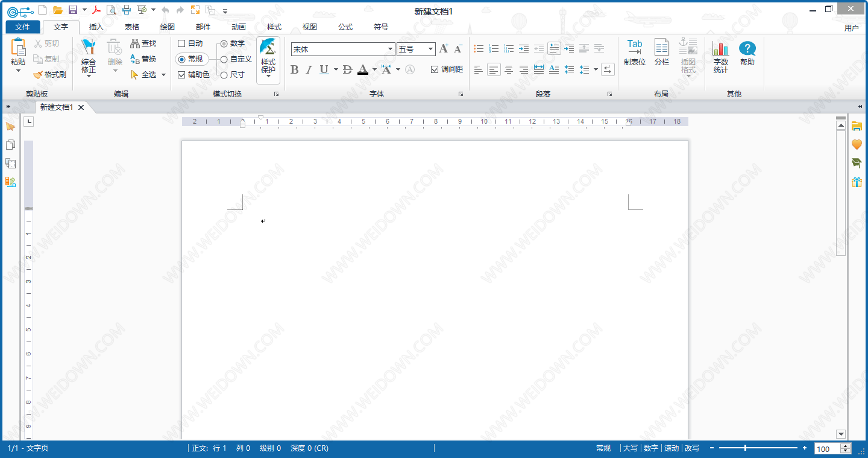
Task: Open the 宋体 font name dropdown
Action: pos(391,49)
